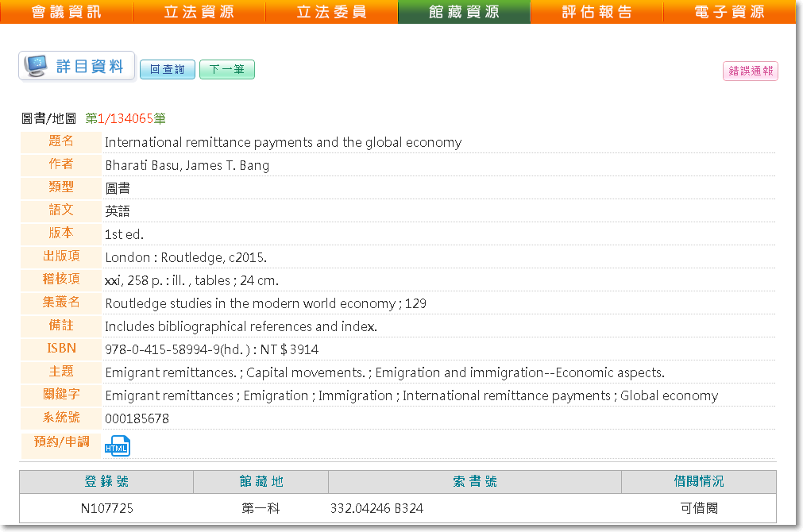Click the subject heading Emigrant remittances line
The width and height of the screenshot is (803, 532).
(x=384, y=372)
